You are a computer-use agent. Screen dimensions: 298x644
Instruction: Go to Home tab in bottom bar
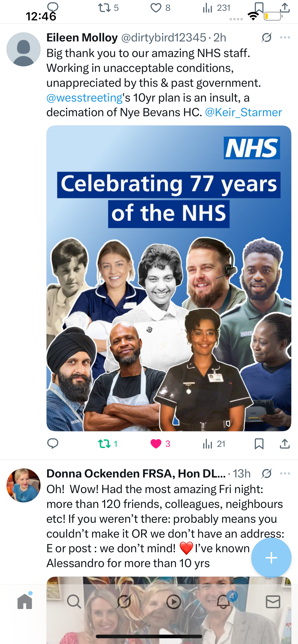[25, 601]
